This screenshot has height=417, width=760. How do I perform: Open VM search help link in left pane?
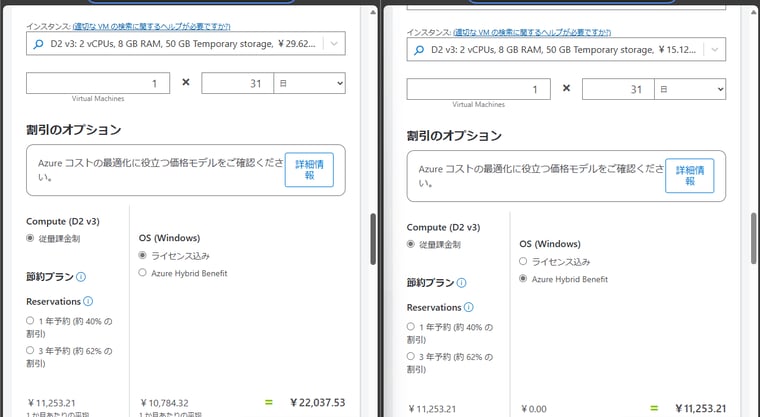click(x=151, y=26)
